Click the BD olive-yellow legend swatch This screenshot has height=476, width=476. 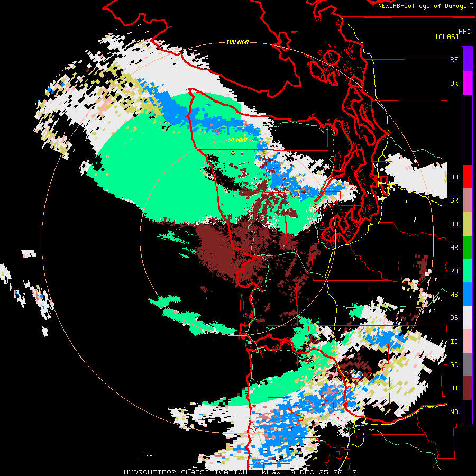pos(467,224)
